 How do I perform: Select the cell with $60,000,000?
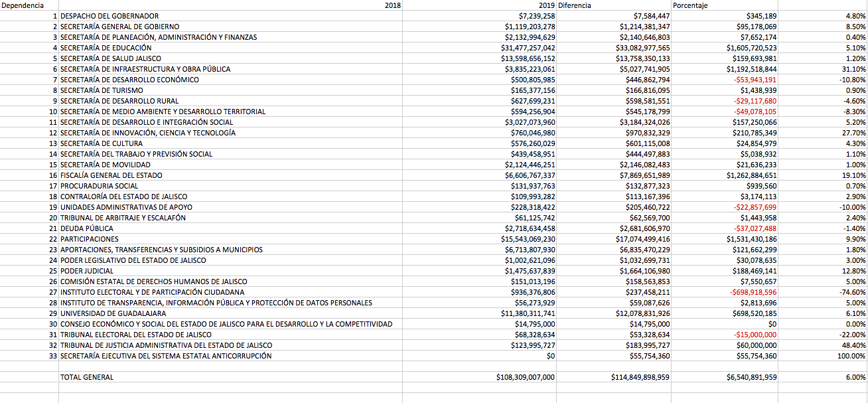(725, 345)
